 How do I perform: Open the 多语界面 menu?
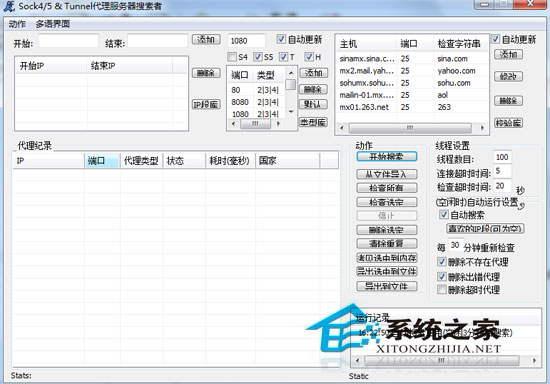click(53, 24)
